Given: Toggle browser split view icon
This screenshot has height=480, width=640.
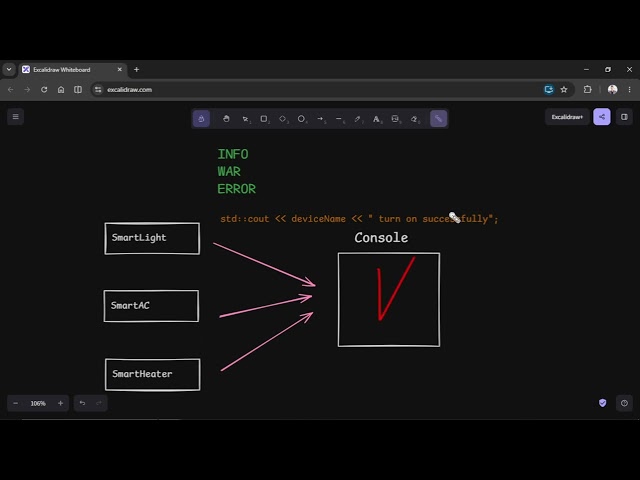Looking at the screenshot, I should point(78,89).
